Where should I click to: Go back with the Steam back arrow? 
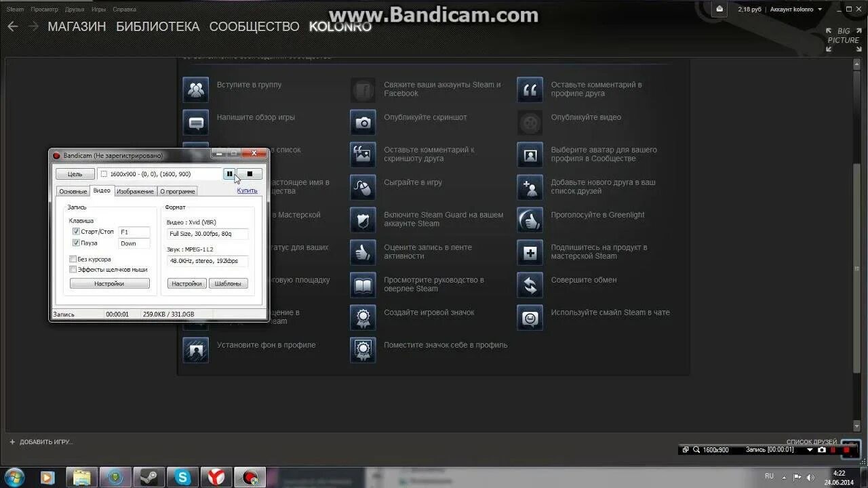tap(12, 26)
